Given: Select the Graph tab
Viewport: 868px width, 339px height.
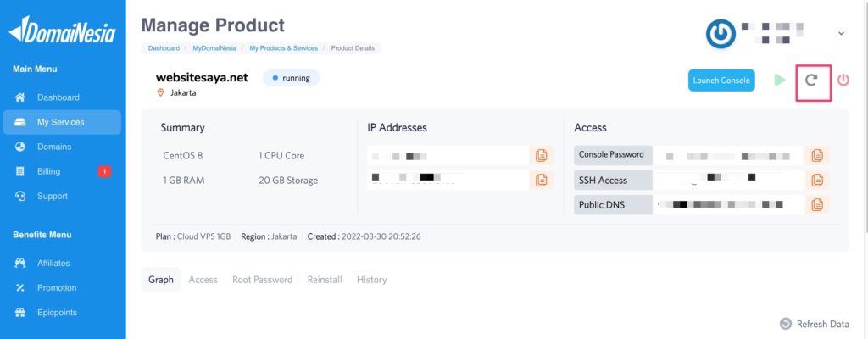Looking at the screenshot, I should coord(161,280).
